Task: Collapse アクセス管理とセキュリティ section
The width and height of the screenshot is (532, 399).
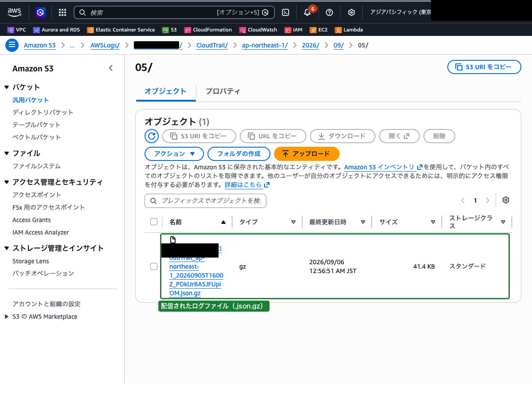Action: [x=7, y=182]
